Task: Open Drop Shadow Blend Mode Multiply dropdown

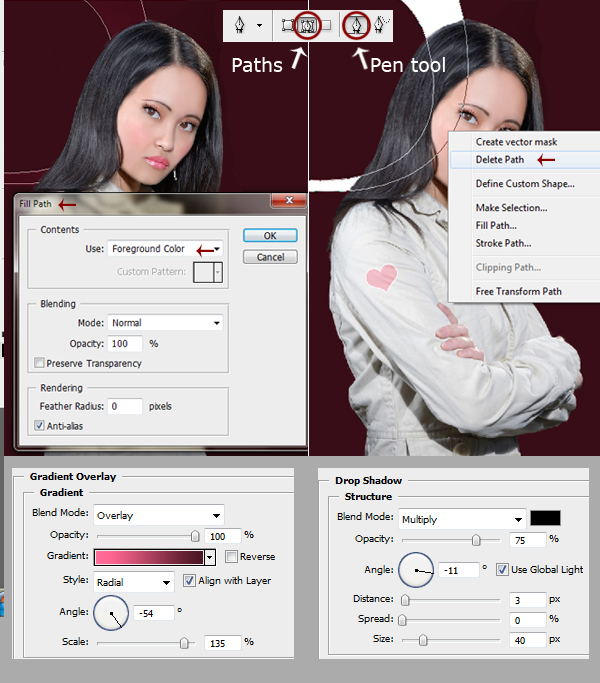Action: (x=462, y=519)
